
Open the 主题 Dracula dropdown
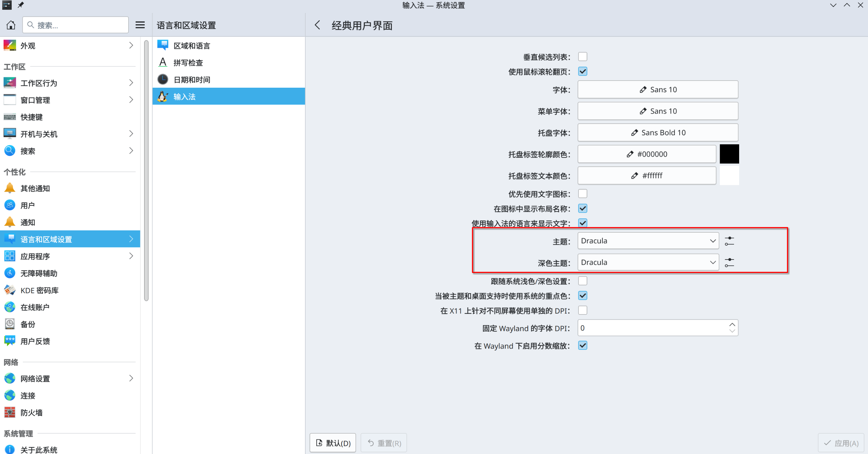click(x=648, y=241)
